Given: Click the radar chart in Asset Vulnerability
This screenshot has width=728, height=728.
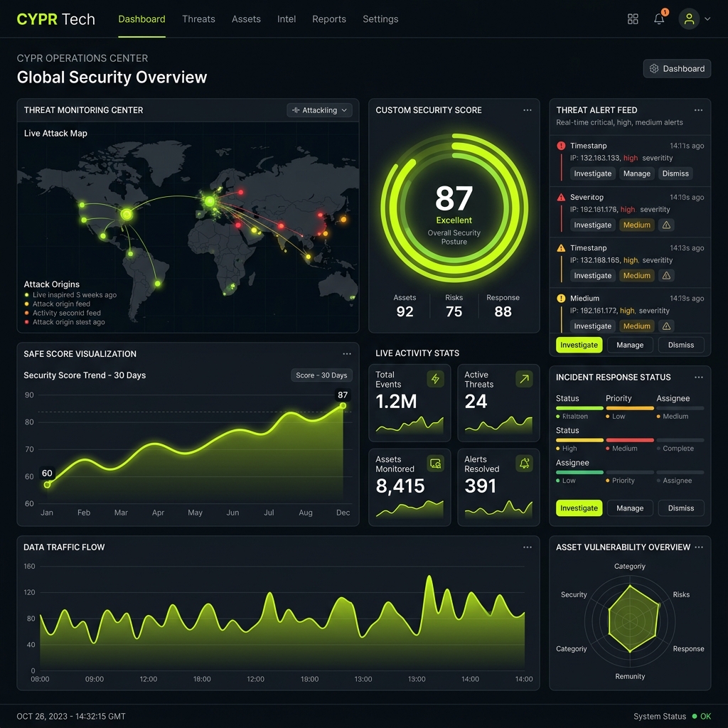Looking at the screenshot, I should point(630,620).
